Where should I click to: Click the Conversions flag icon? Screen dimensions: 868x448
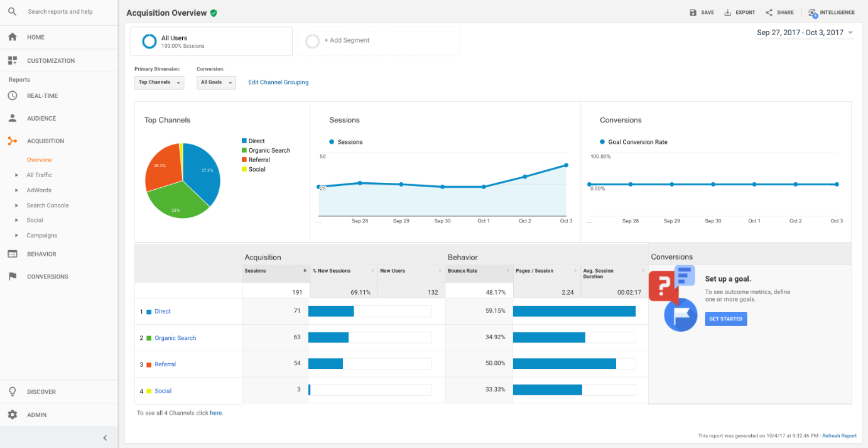12,277
